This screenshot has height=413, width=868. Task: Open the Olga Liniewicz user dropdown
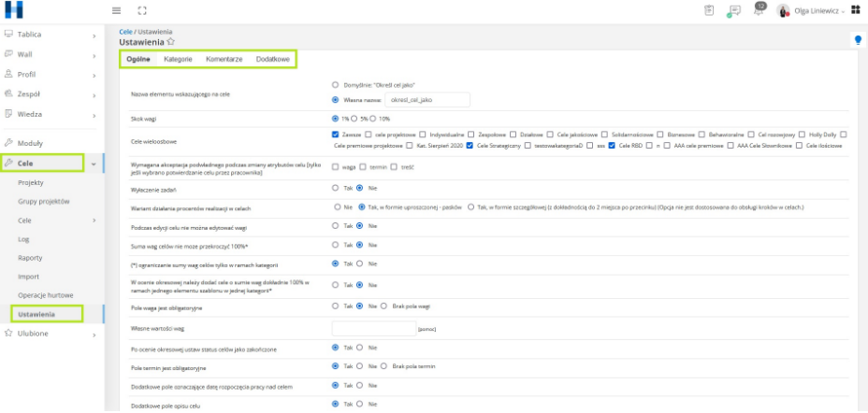812,10
